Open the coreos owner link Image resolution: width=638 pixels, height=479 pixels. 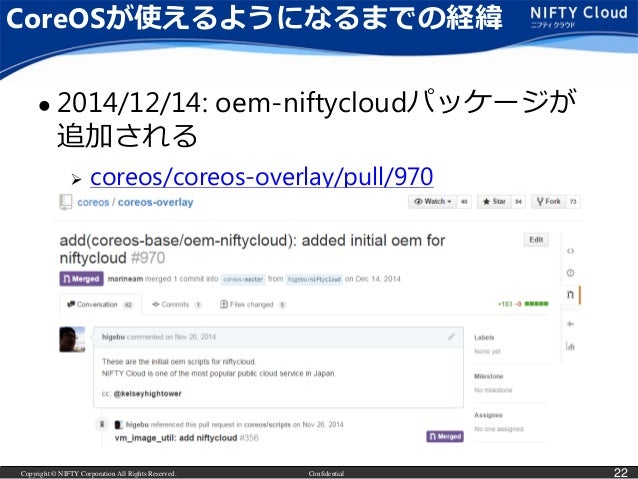point(93,202)
